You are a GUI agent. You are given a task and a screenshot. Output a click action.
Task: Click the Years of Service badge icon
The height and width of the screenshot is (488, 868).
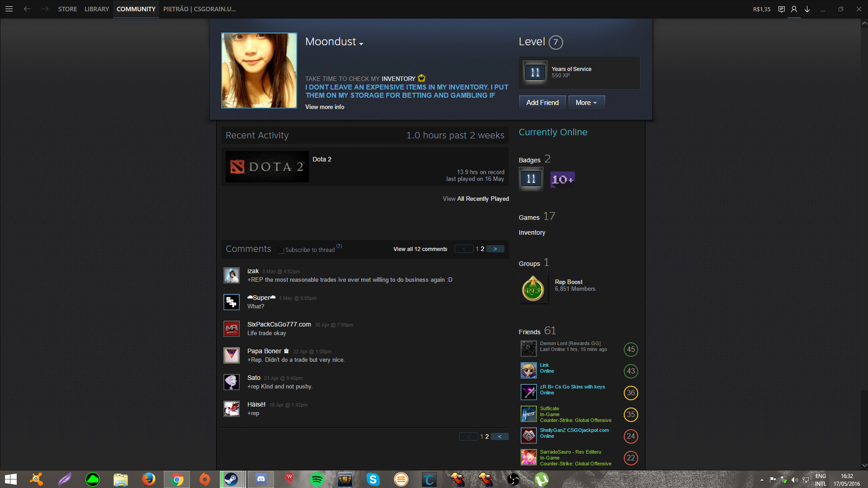coord(535,72)
